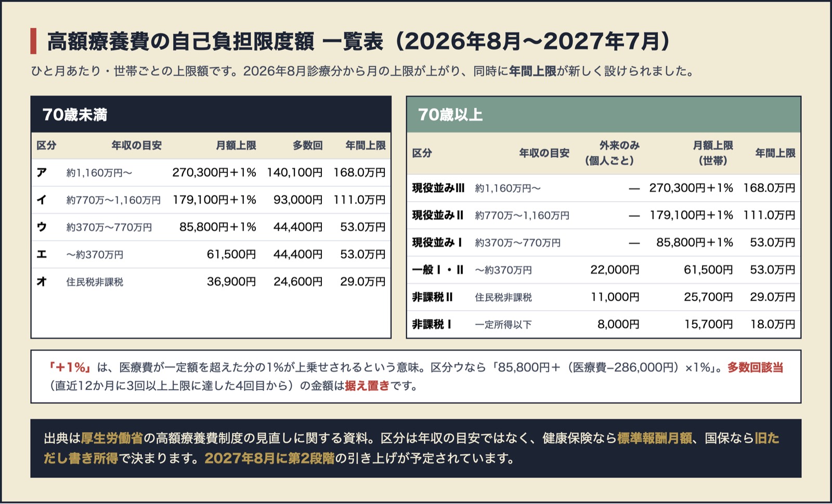Click the 月額上限(世帯) column header

pos(713,153)
